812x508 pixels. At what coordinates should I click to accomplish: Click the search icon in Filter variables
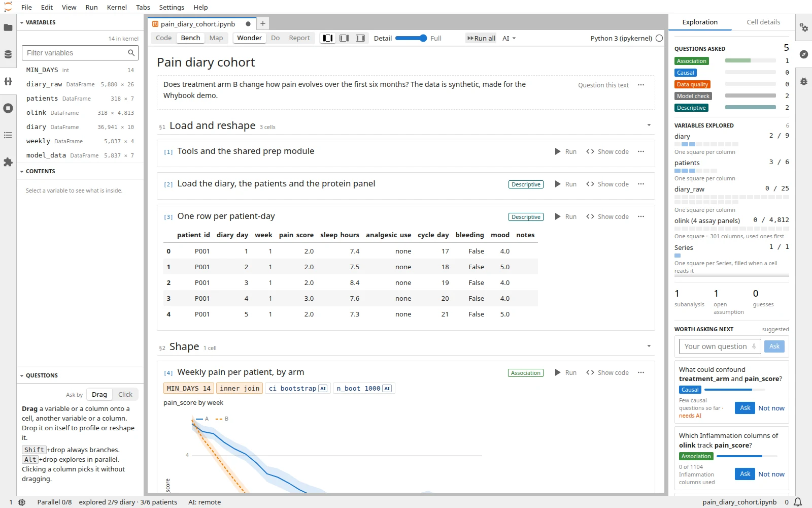tap(131, 53)
